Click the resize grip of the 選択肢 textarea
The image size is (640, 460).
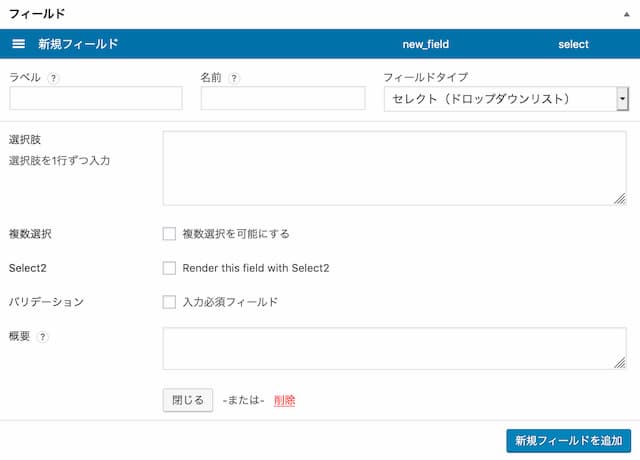pyautogui.click(x=620, y=199)
